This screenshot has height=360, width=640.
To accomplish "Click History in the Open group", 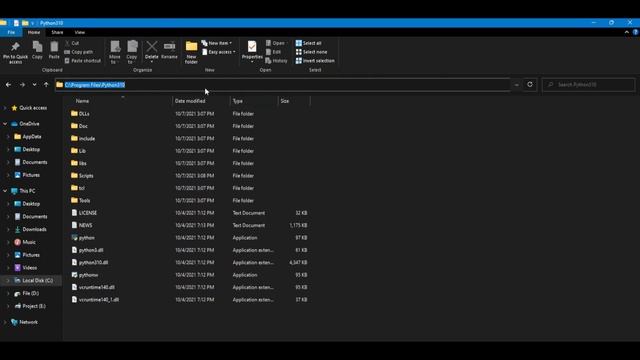I will tap(276, 61).
